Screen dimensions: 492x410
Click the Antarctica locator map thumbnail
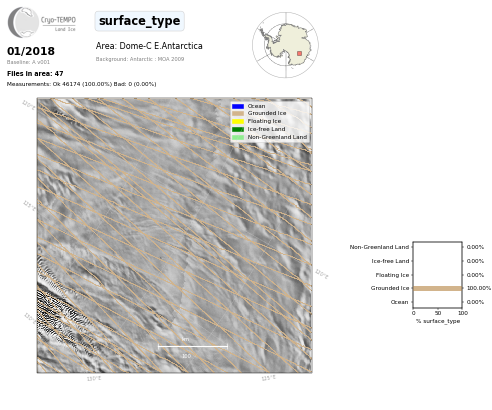285,45
